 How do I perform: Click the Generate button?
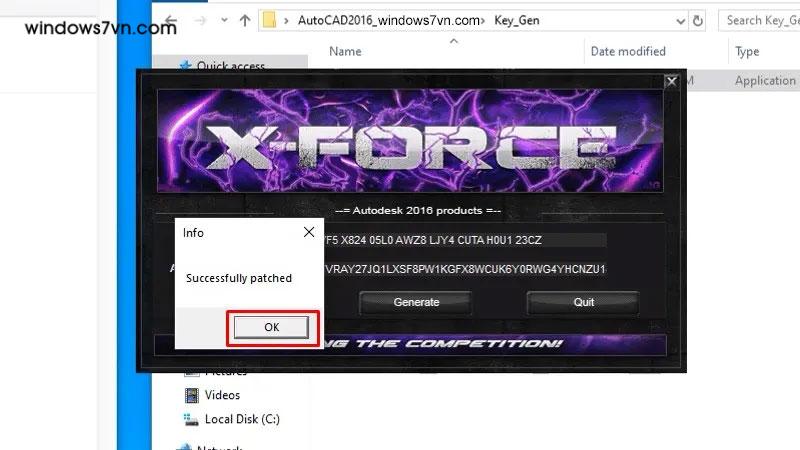[x=416, y=302]
